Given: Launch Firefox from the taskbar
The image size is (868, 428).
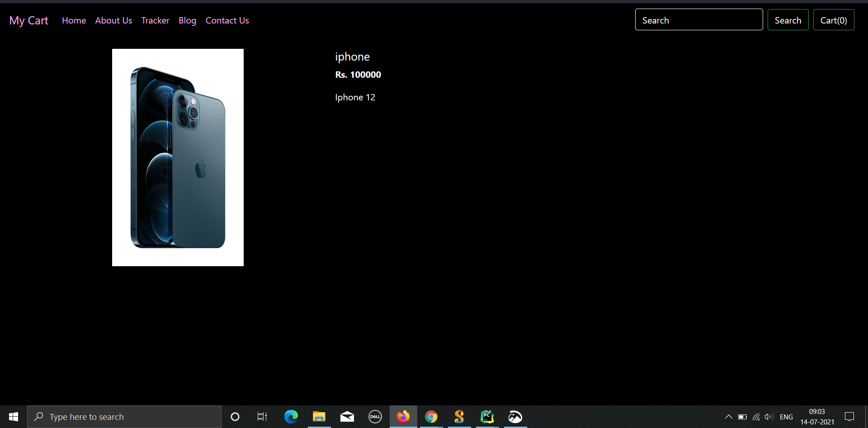Looking at the screenshot, I should pos(403,417).
